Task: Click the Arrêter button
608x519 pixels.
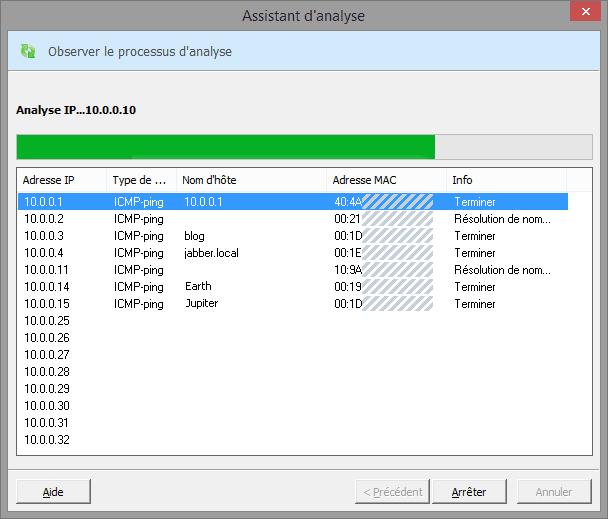Action: [x=470, y=492]
